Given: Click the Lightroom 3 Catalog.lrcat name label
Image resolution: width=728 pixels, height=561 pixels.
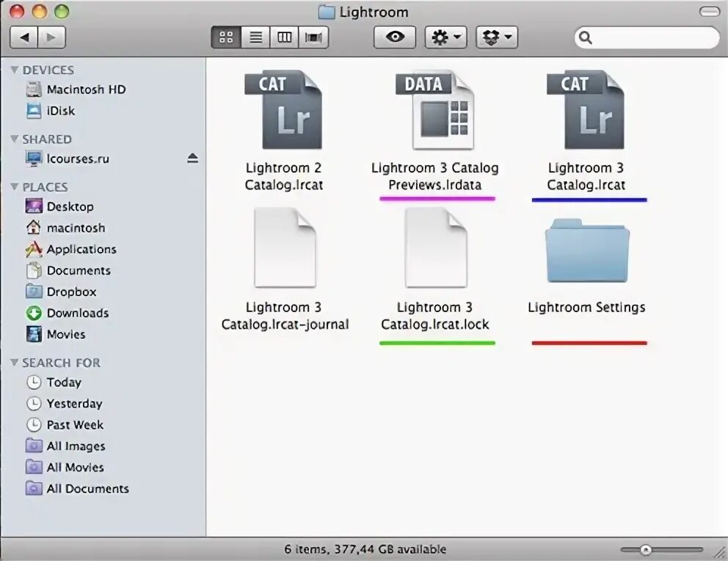Looking at the screenshot, I should (x=586, y=176).
